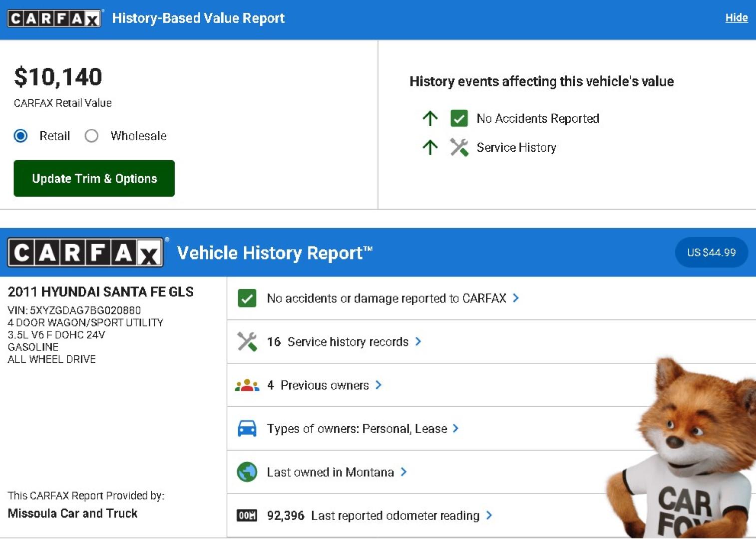This screenshot has height=539, width=756.
Task: Click the car icon for Types of owners
Action: pyautogui.click(x=247, y=429)
